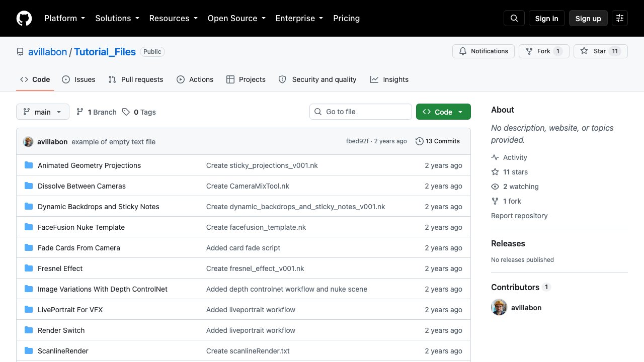
Task: Expand the Resources menu
Action: click(173, 18)
